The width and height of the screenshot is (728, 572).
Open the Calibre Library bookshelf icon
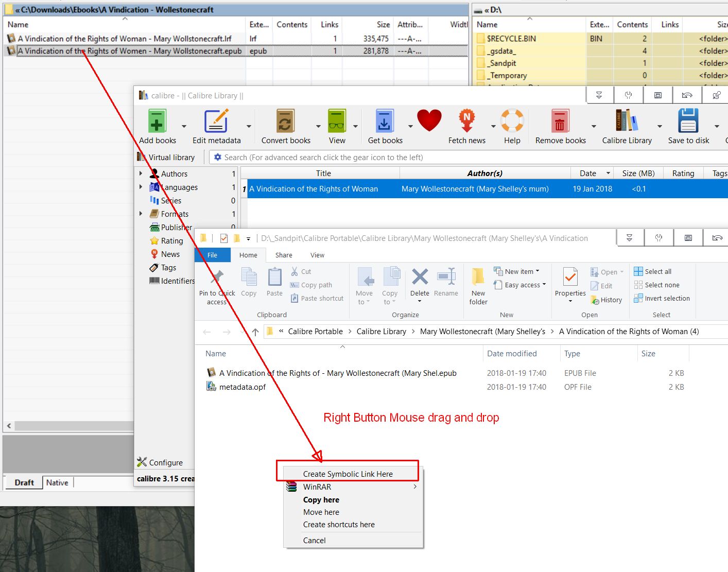(627, 122)
